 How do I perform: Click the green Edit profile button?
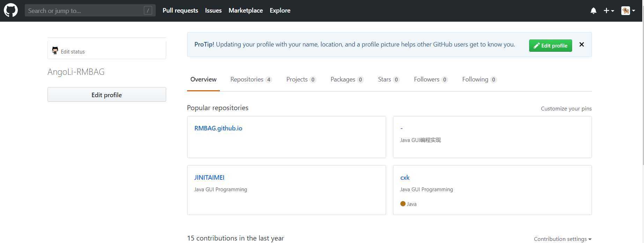coord(550,45)
